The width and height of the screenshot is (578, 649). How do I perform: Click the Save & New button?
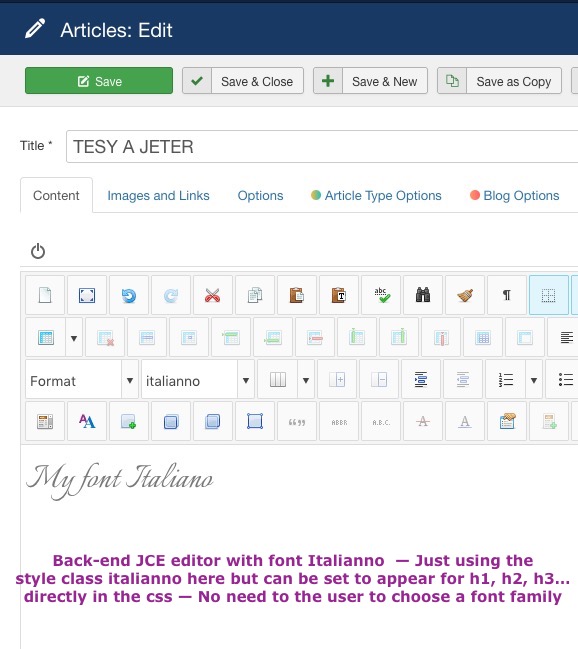(371, 81)
